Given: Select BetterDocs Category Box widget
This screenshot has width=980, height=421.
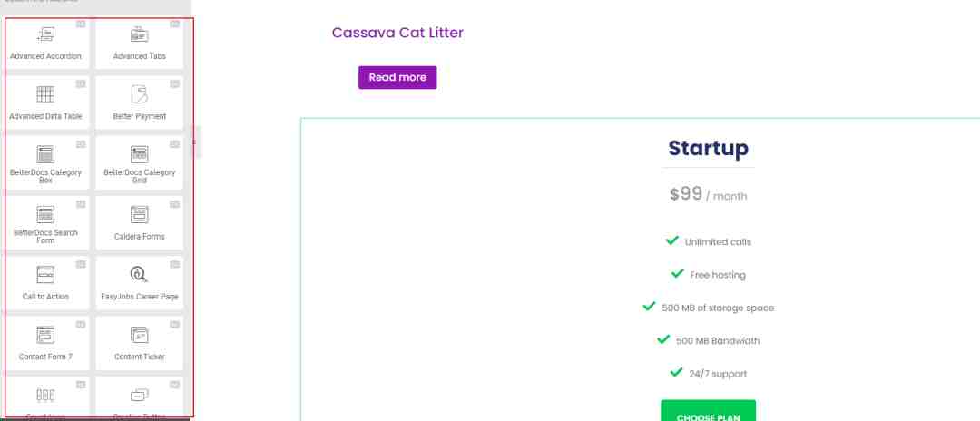Looking at the screenshot, I should [45, 163].
